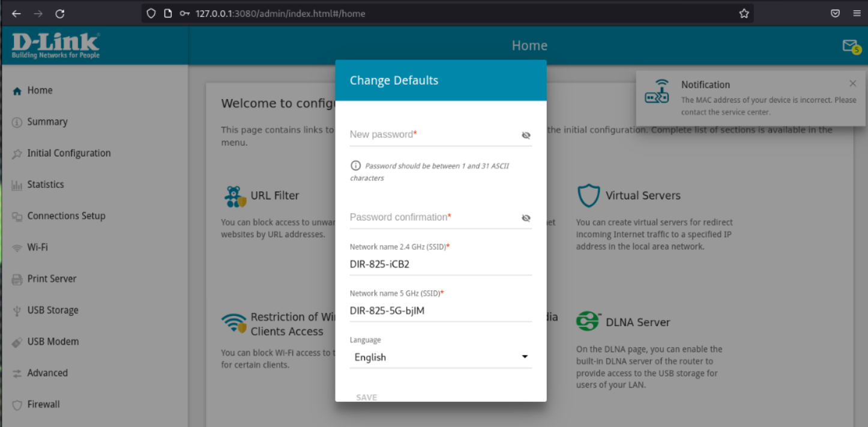This screenshot has width=868, height=427.
Task: Open the Language dropdown
Action: [441, 357]
